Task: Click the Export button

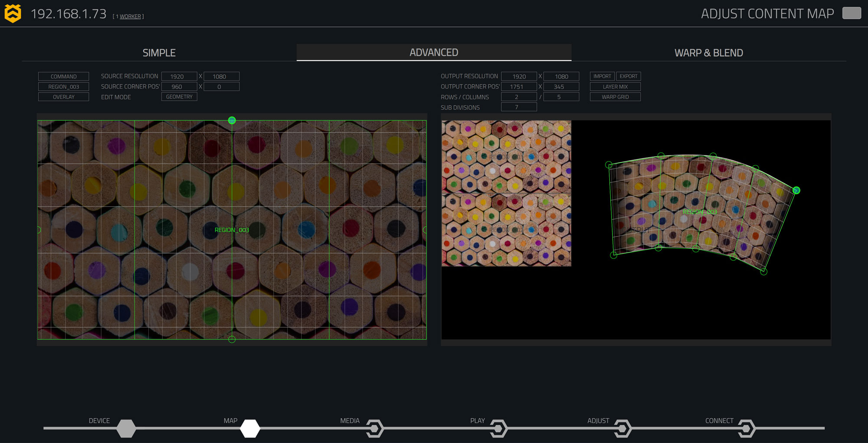Action: click(628, 76)
